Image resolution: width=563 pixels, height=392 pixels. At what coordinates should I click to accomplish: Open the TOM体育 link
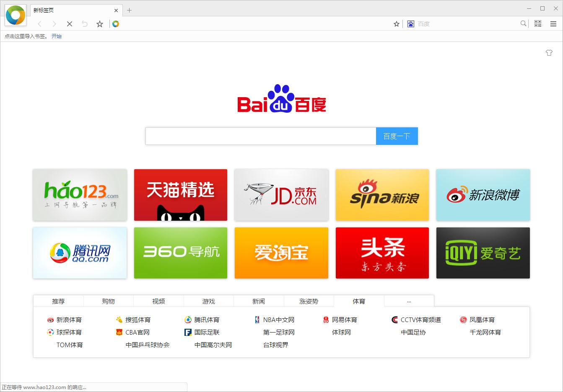(70, 345)
